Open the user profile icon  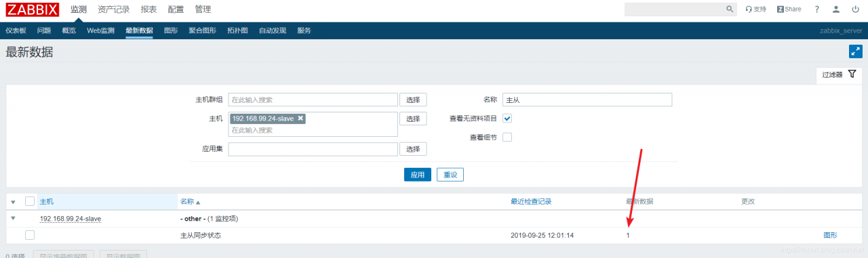click(x=836, y=9)
